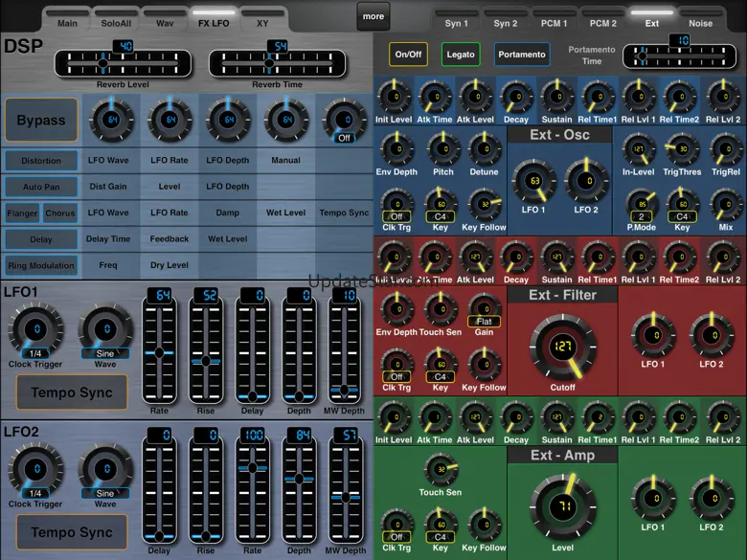Select the Delay effect button
The image size is (747, 560).
tap(41, 239)
